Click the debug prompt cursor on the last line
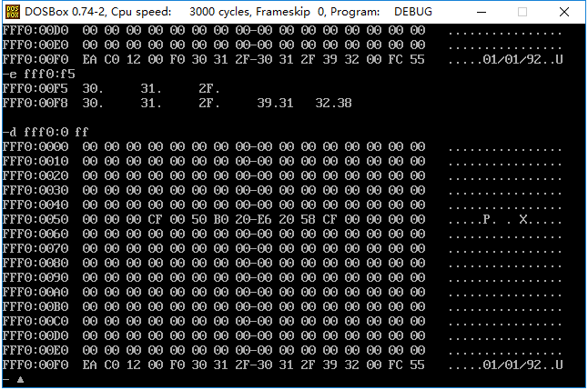The image size is (588, 390). 20,380
